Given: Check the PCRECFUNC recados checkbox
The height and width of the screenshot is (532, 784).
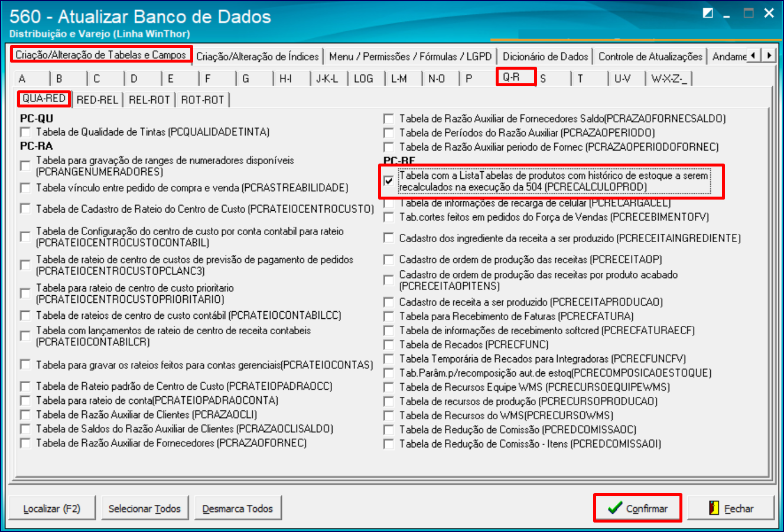Looking at the screenshot, I should pyautogui.click(x=388, y=345).
